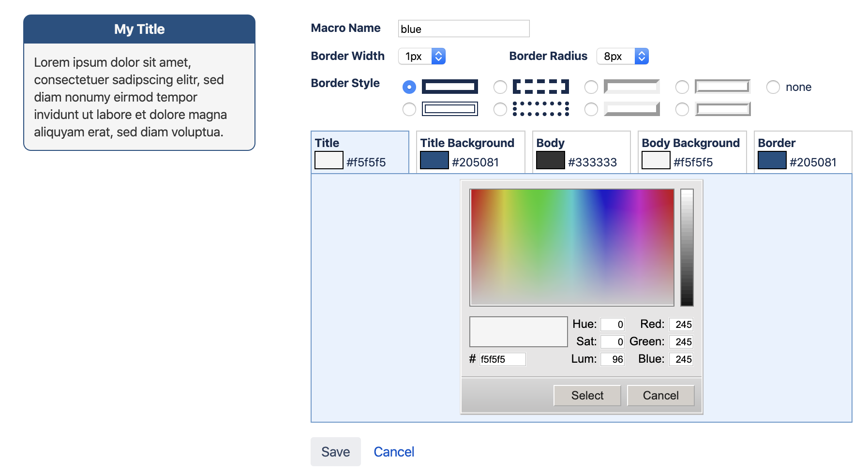Click the Border color swatch
This screenshot has width=868, height=472.
[772, 160]
